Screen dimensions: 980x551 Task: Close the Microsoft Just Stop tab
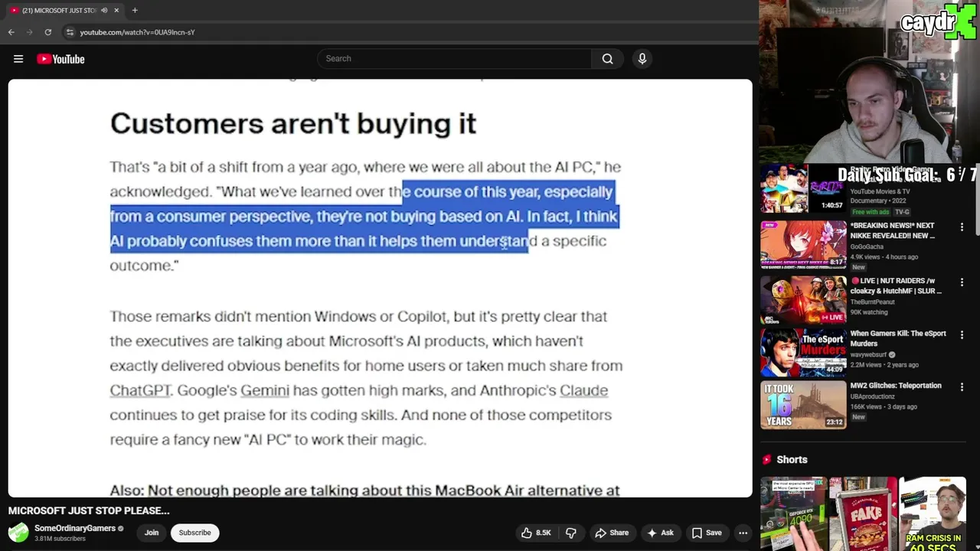click(116, 10)
